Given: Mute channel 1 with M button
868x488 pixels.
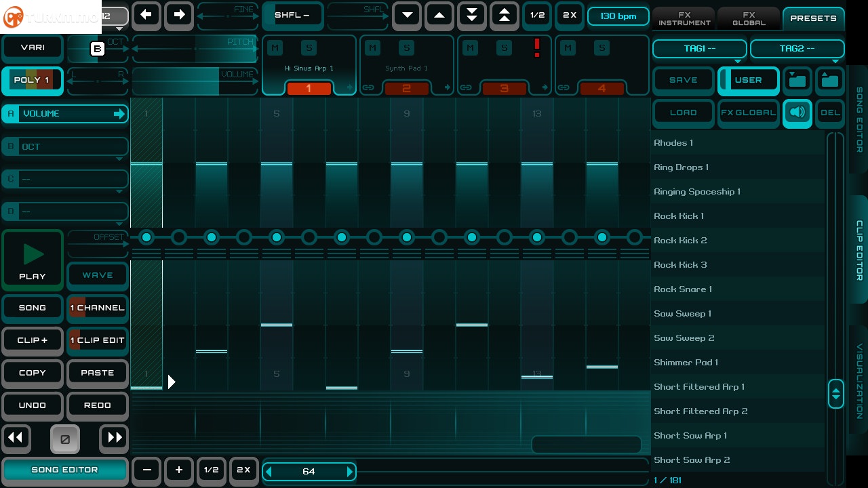Looking at the screenshot, I should click(x=274, y=47).
